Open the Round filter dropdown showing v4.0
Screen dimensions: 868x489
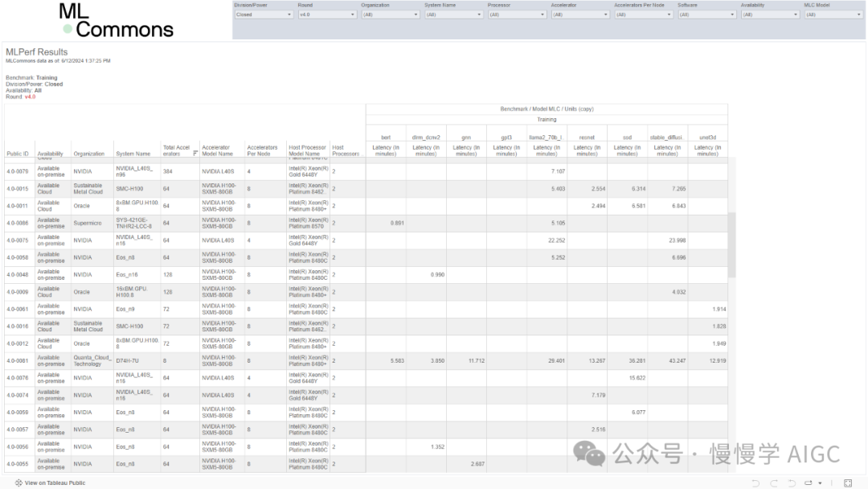click(326, 15)
